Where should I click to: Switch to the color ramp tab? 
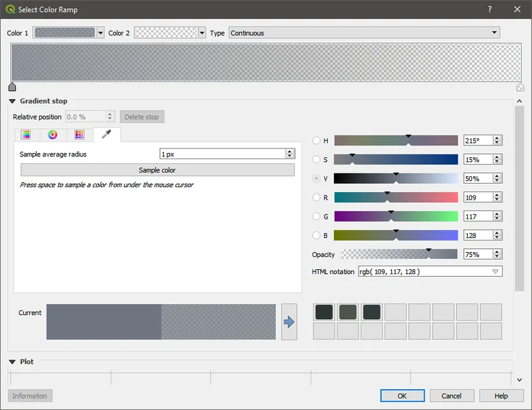pyautogui.click(x=26, y=135)
